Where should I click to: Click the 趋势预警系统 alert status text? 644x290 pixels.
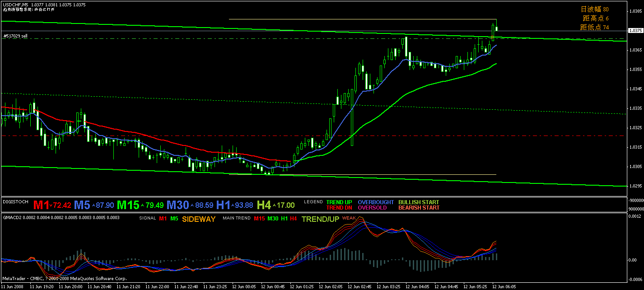coord(28,9)
